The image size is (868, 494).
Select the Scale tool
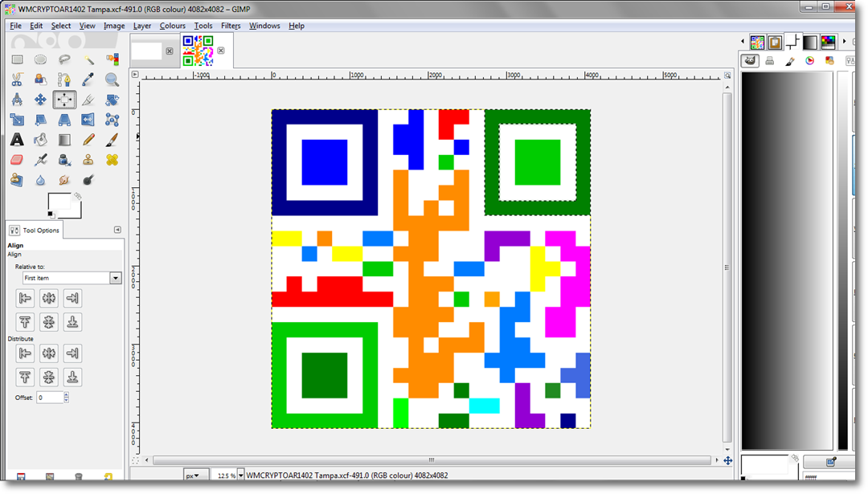click(x=17, y=120)
